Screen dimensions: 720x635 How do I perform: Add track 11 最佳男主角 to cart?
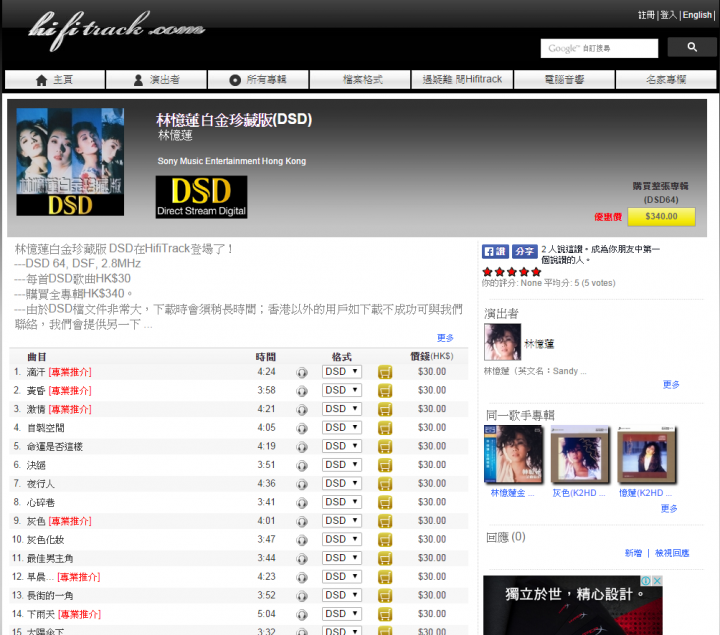pos(385,558)
